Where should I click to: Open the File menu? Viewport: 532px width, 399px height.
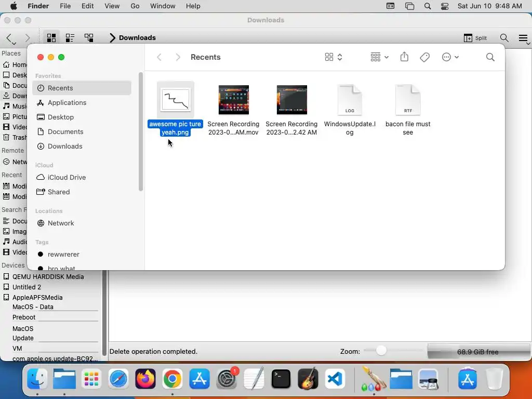click(65, 6)
